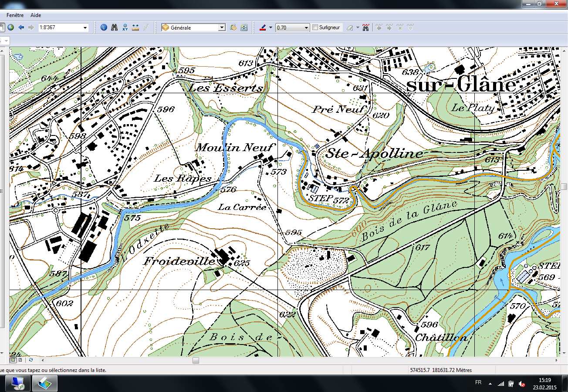The height and width of the screenshot is (392, 568).
Task: Select the blue Identify info tool
Action: pos(104,27)
